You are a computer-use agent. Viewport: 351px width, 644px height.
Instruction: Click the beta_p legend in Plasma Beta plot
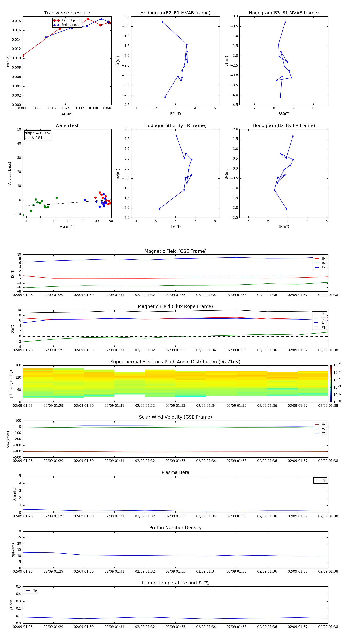click(320, 480)
